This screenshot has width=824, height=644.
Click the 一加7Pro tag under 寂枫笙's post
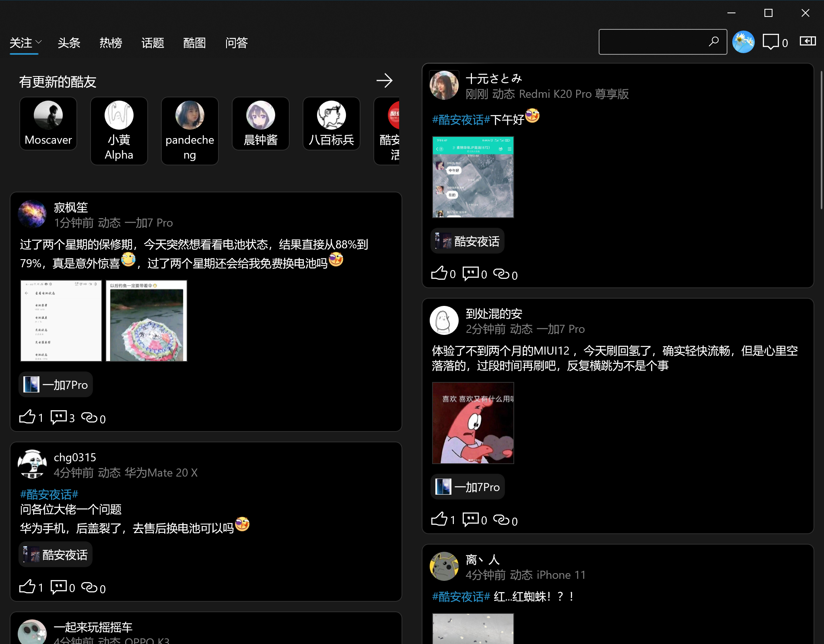[x=56, y=385]
